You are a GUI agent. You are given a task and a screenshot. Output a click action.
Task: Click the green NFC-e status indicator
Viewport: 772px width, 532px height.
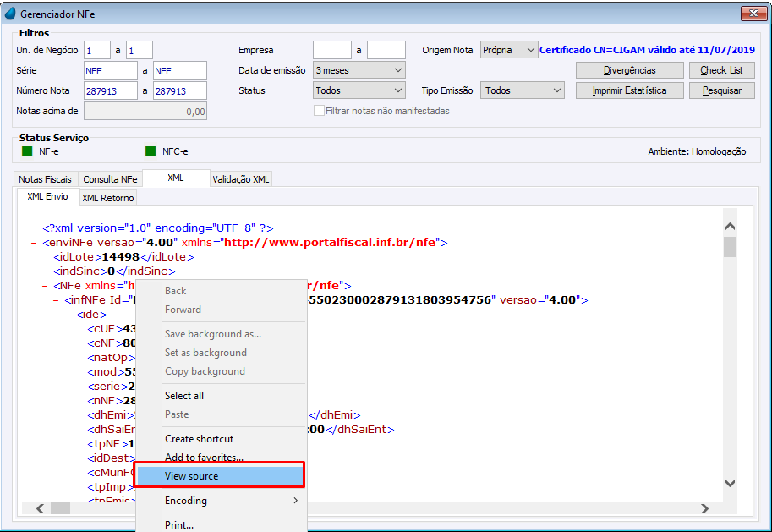pyautogui.click(x=151, y=151)
